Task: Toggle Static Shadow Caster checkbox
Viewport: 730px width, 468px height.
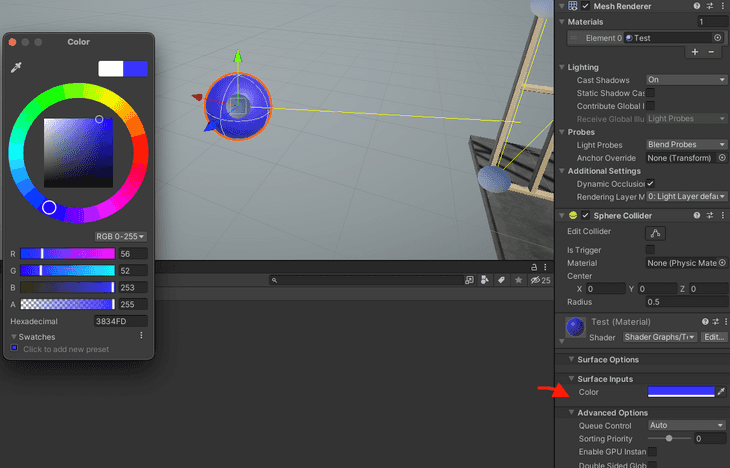Action: [650, 93]
